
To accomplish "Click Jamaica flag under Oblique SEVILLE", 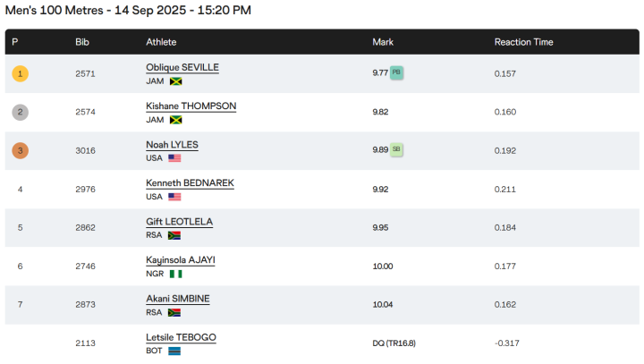I will (176, 81).
